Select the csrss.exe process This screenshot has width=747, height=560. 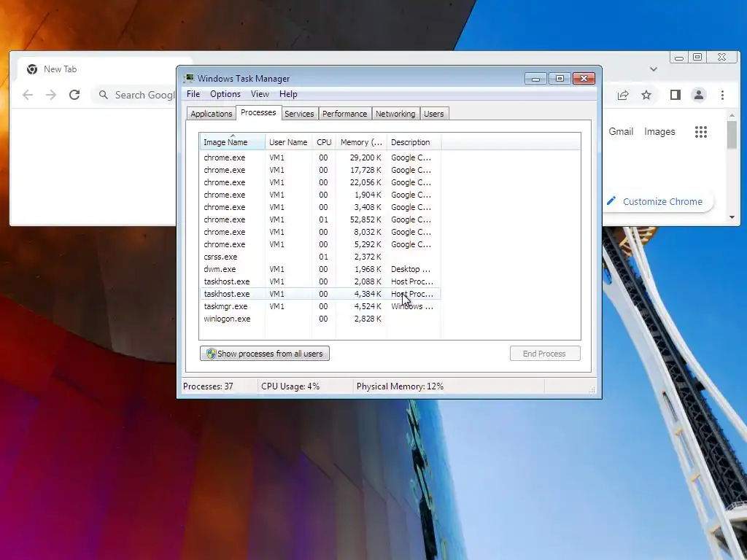pyautogui.click(x=320, y=256)
